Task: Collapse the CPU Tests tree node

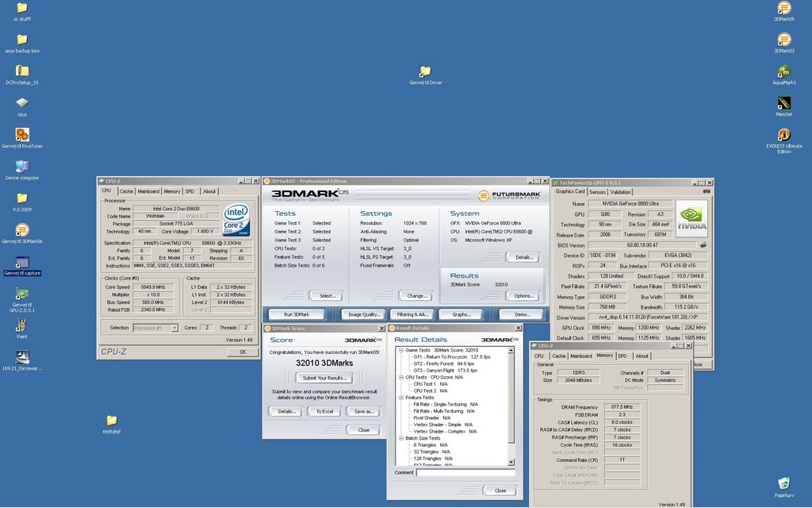Action: pos(400,377)
